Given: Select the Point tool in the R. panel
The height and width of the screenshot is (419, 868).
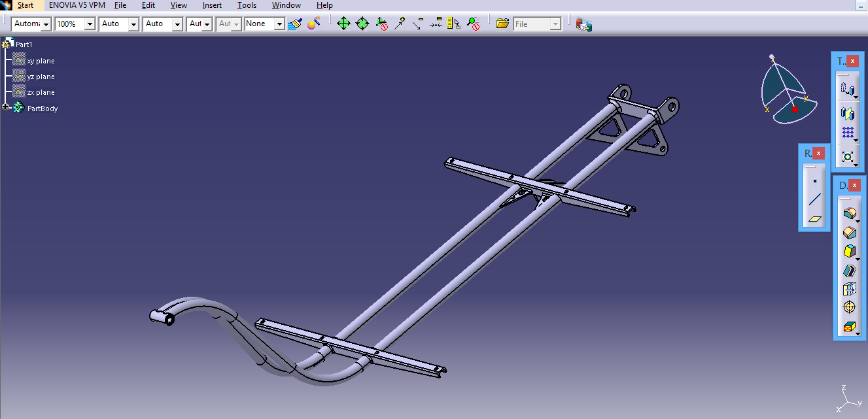Looking at the screenshot, I should [814, 180].
